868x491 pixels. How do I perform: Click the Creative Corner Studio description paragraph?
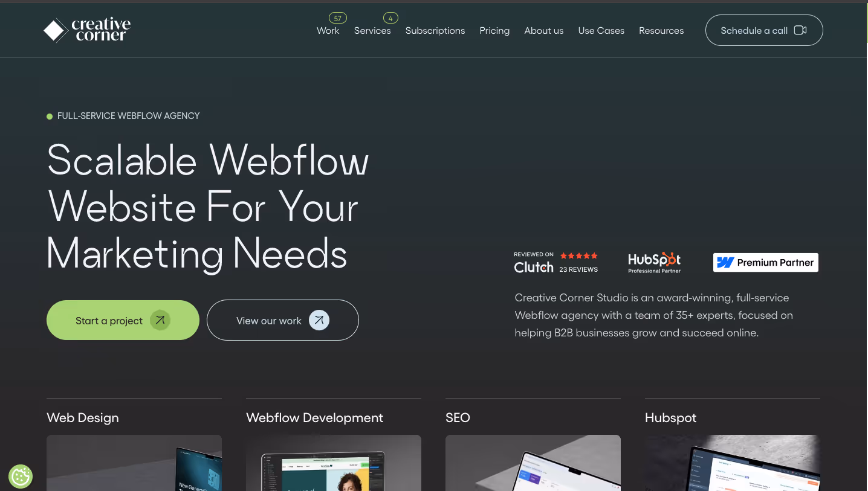654,315
